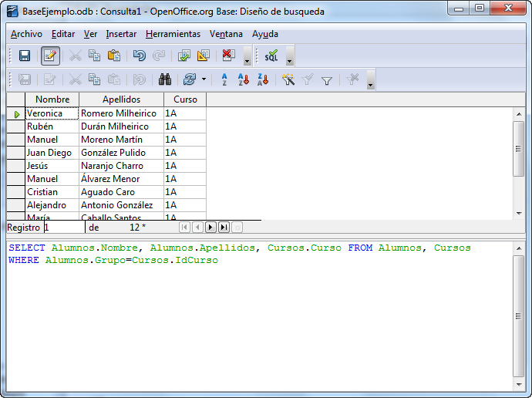Open SQL toolbar overflow dropdown
Viewport: 532px width, 398px height.
tap(289, 56)
